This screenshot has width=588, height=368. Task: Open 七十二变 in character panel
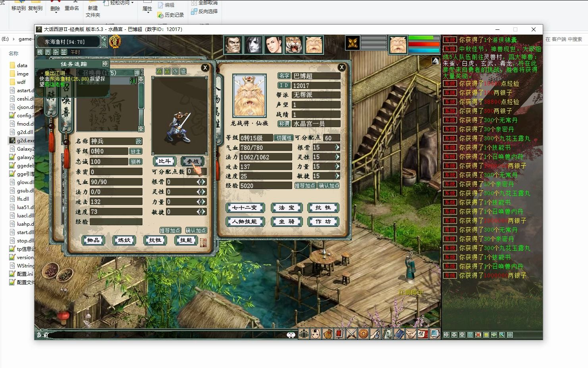(245, 208)
